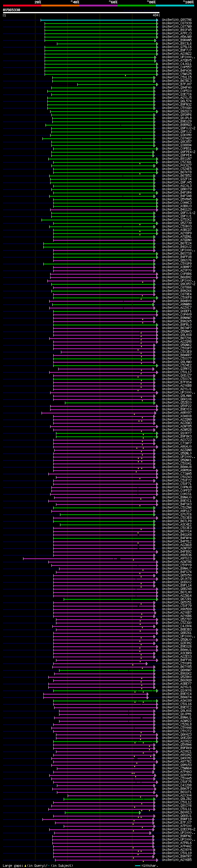Screen dimensions: 197x868
Task: Select the UniRef100_A9P117 entry
Action: [177, 511]
